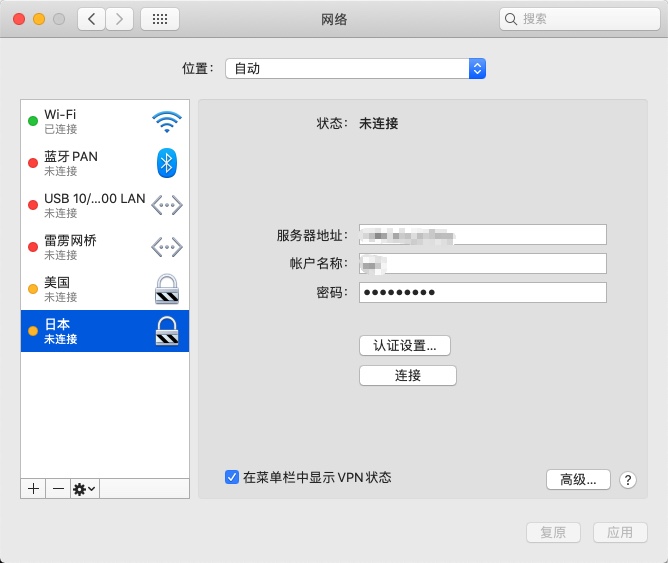Select the 美国 VPN service row

tap(105, 289)
